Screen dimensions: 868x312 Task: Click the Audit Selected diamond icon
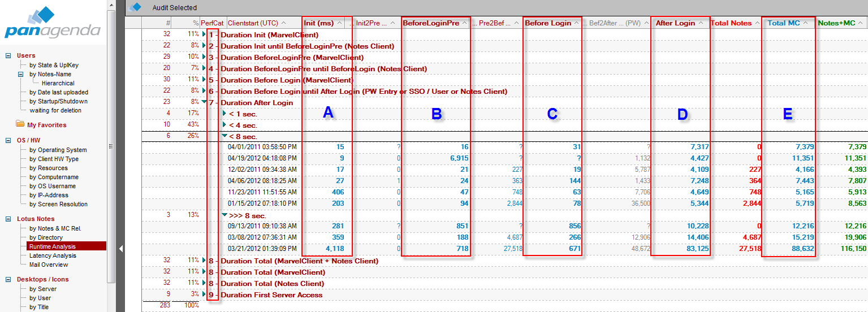click(x=136, y=7)
